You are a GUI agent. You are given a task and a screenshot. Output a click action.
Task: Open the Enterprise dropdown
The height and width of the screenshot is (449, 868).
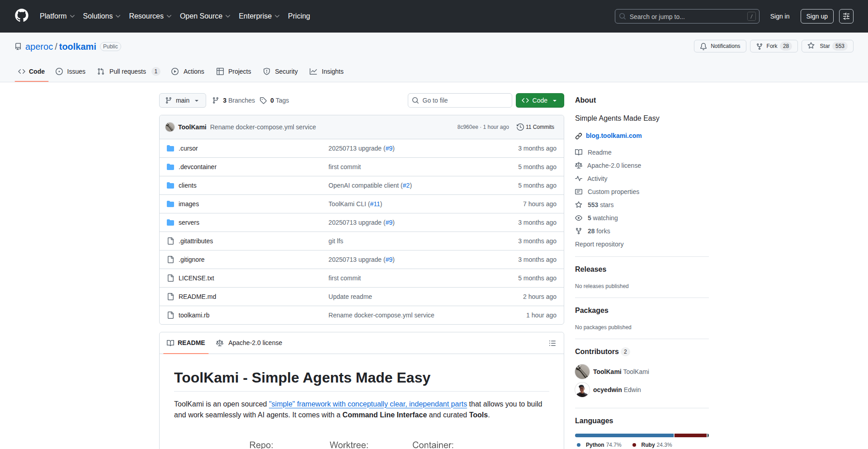[x=259, y=16]
